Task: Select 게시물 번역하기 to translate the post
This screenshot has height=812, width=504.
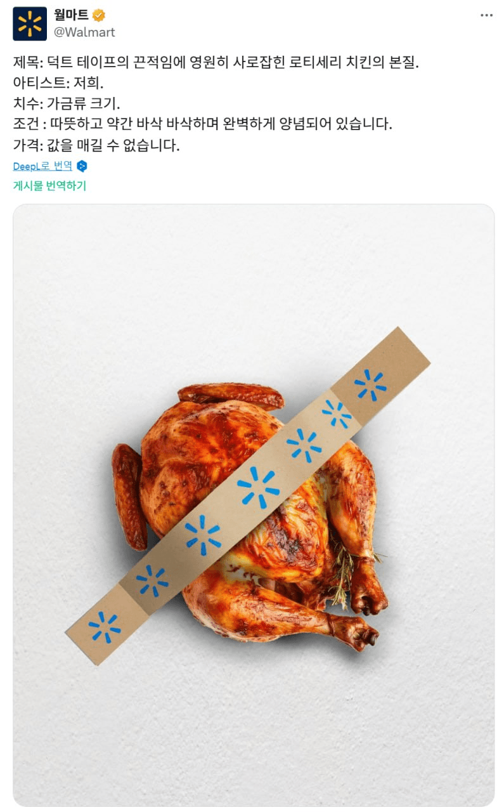Action: (49, 186)
